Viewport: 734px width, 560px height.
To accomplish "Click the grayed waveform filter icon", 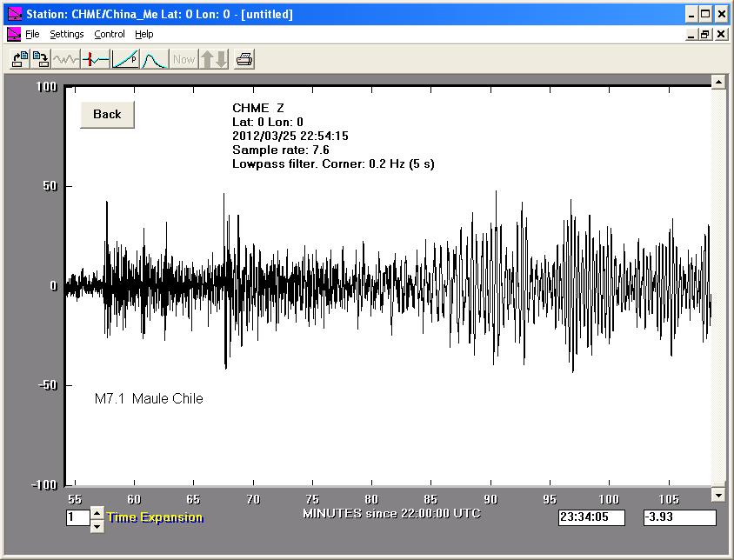I will click(x=66, y=59).
